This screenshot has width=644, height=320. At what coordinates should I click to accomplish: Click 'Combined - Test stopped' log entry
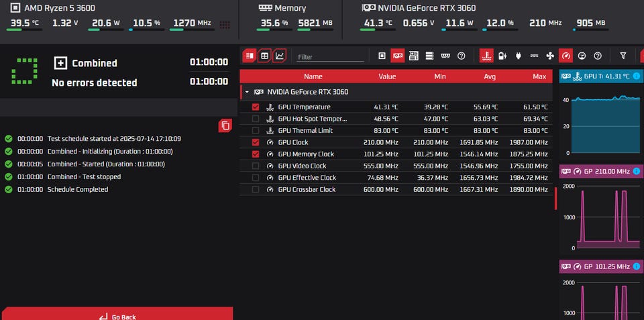tap(85, 176)
